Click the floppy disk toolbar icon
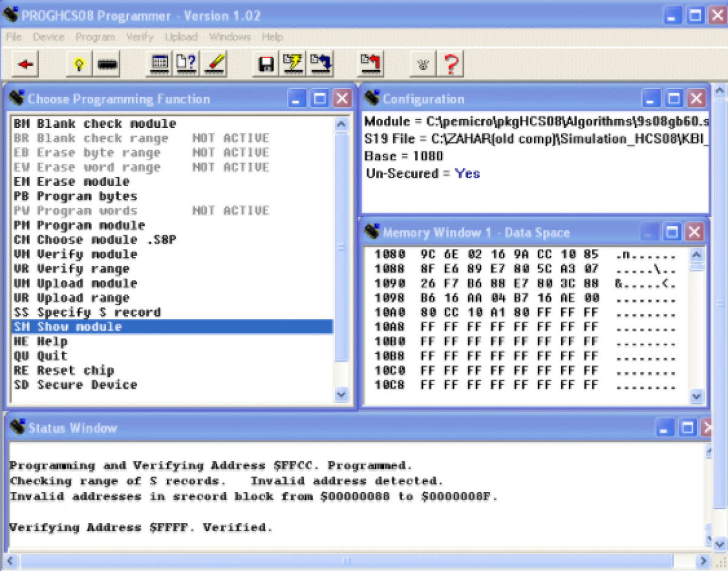This screenshot has width=728, height=571. [x=266, y=64]
